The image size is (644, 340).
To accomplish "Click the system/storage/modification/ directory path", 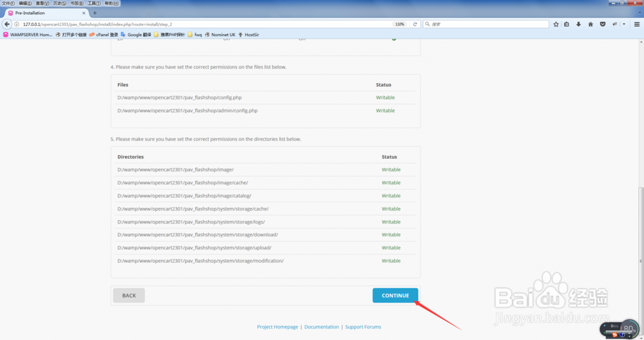I will (x=200, y=261).
